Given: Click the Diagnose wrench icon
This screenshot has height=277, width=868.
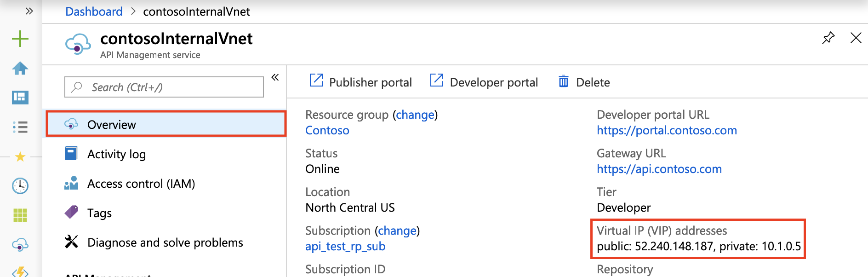Looking at the screenshot, I should click(x=71, y=242).
